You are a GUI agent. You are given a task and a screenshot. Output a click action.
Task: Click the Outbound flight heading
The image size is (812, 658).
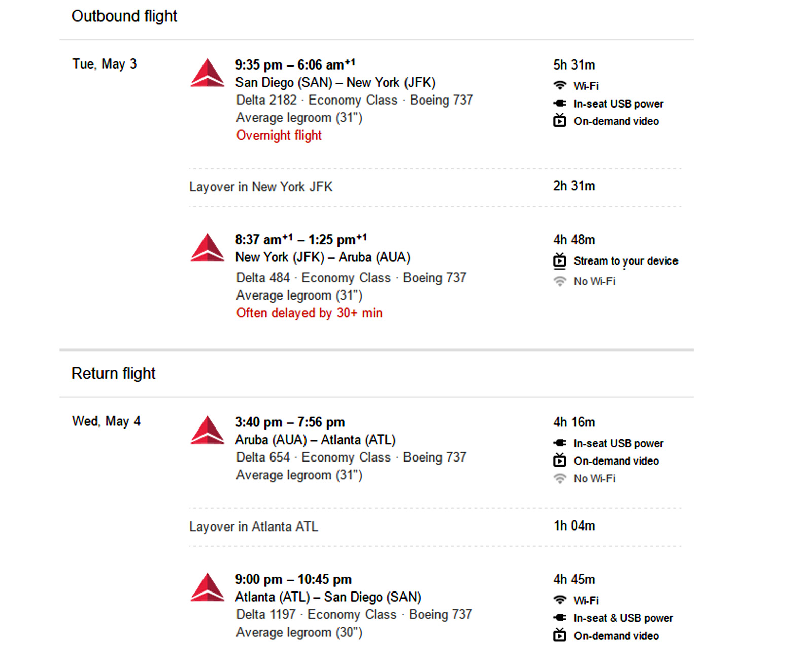(x=124, y=16)
